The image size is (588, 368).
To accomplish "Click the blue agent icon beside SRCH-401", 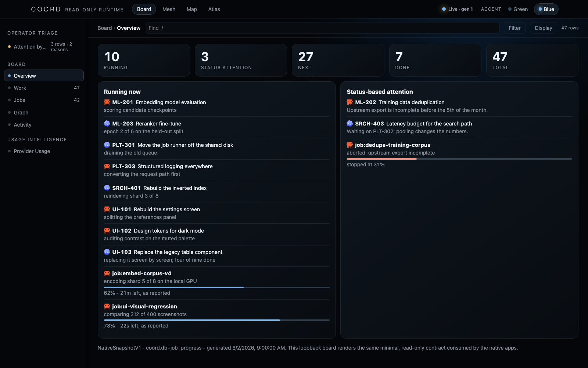I will tap(107, 188).
